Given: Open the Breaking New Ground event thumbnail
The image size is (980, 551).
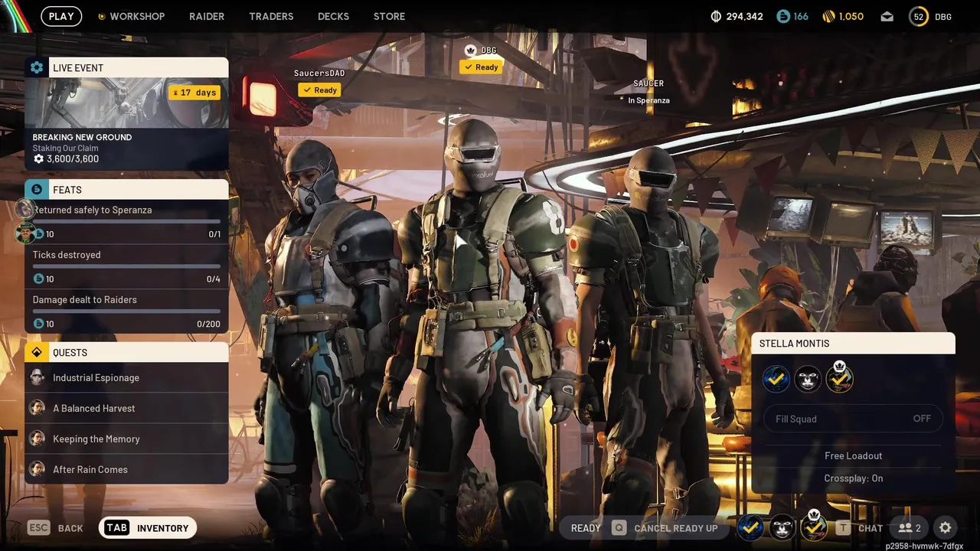Looking at the screenshot, I should [126, 103].
